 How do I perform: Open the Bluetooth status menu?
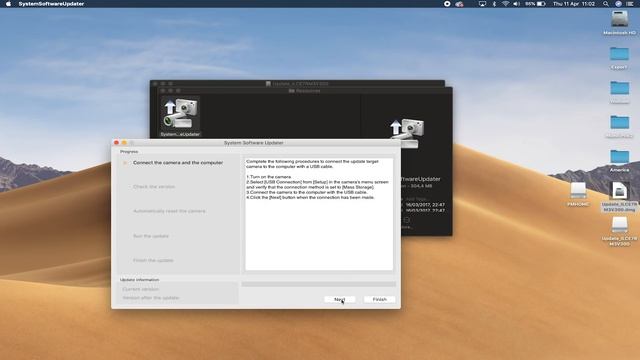tap(494, 4)
